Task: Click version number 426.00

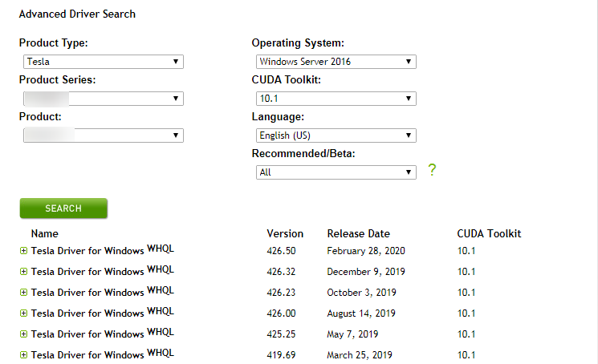Action: coord(281,313)
